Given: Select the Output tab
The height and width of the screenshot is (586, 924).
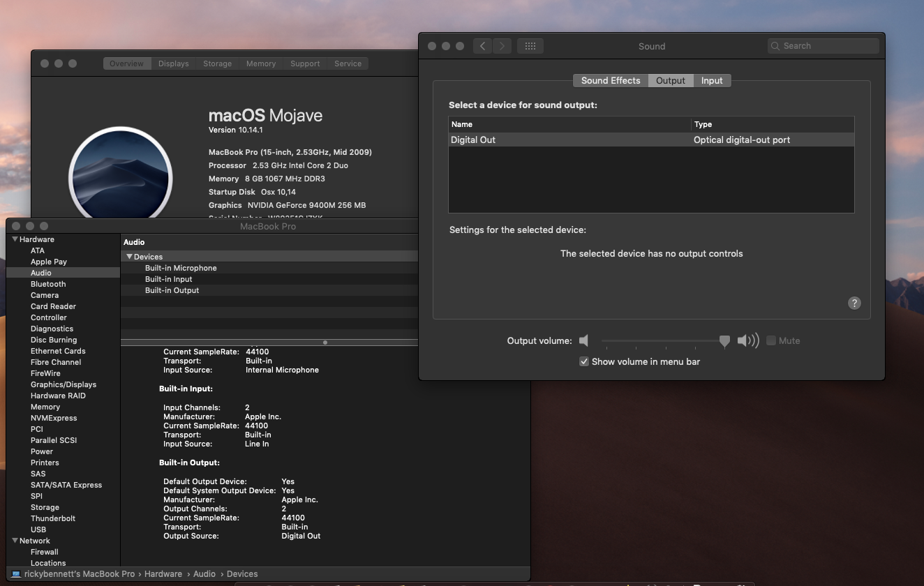Looking at the screenshot, I should click(x=671, y=80).
